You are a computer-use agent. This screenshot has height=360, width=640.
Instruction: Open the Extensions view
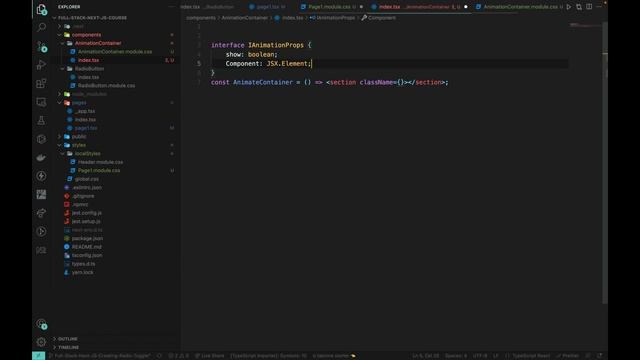point(41,83)
